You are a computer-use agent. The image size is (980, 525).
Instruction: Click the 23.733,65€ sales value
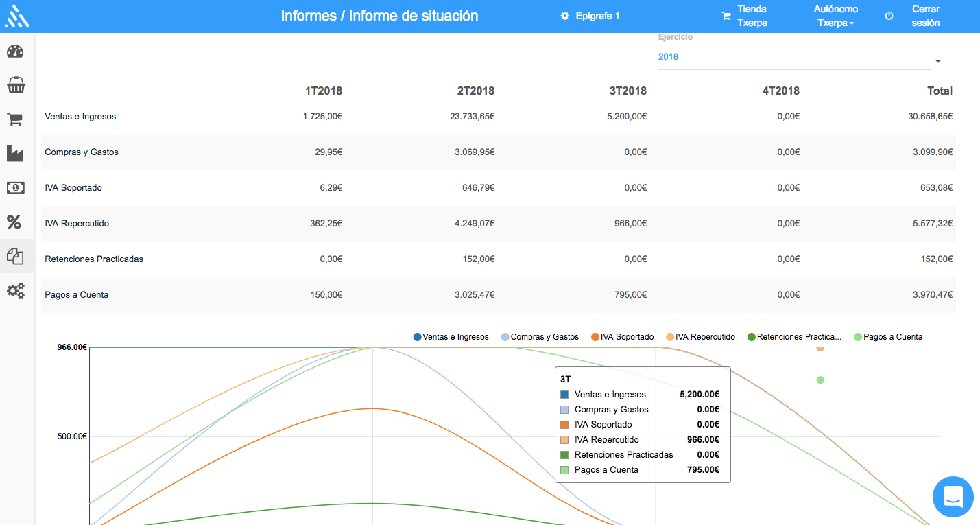click(473, 117)
